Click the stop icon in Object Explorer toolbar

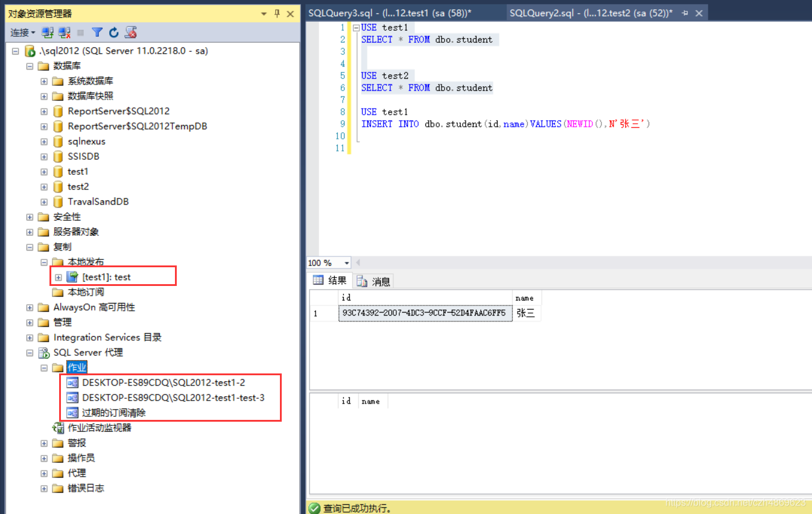(x=81, y=33)
